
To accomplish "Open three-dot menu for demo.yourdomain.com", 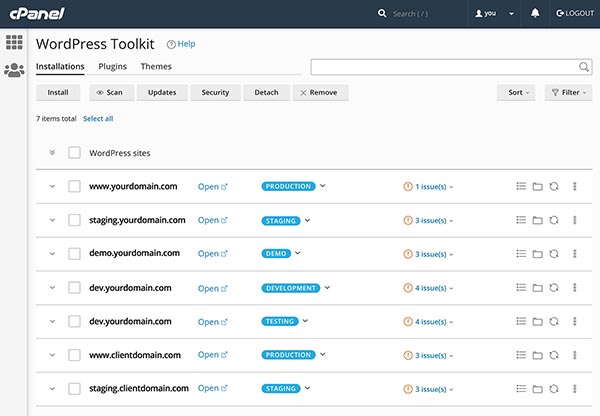I will 574,254.
